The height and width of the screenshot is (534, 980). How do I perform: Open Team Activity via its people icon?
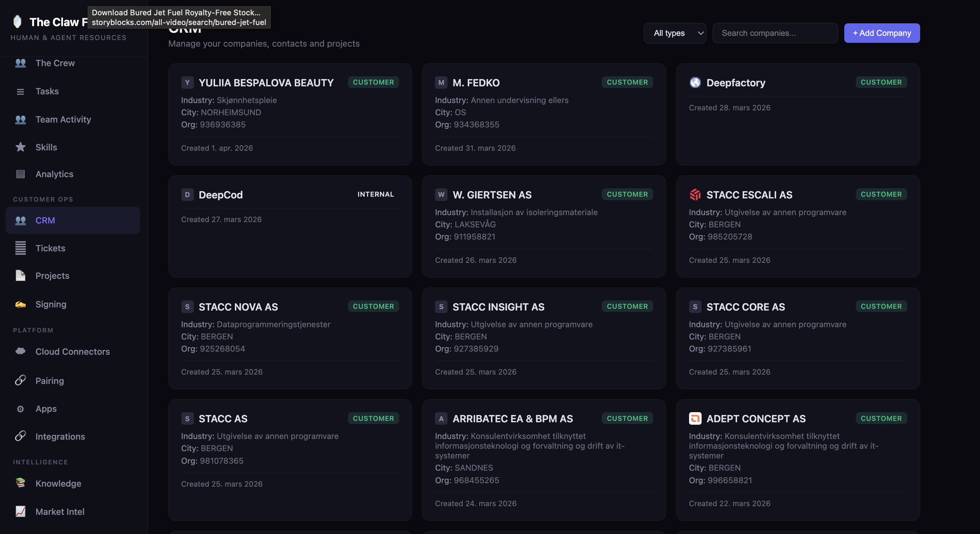pyautogui.click(x=20, y=119)
